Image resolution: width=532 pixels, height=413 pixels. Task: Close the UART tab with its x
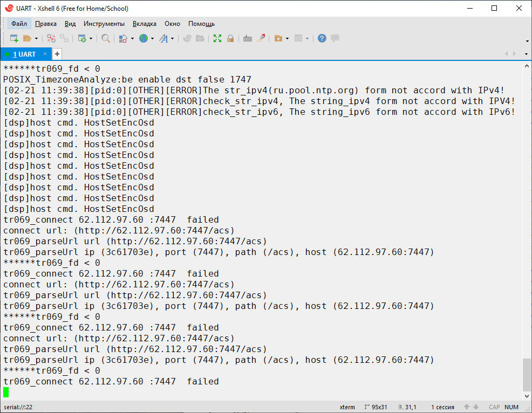click(45, 54)
